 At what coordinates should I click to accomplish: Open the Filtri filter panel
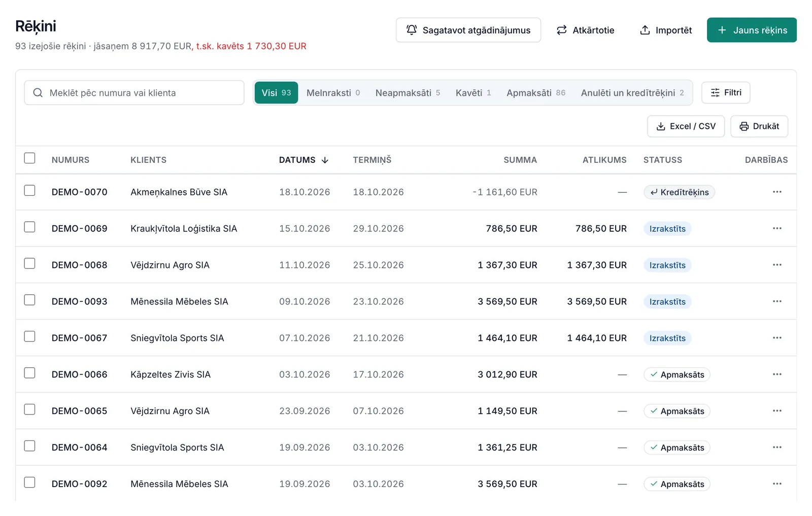pyautogui.click(x=726, y=93)
